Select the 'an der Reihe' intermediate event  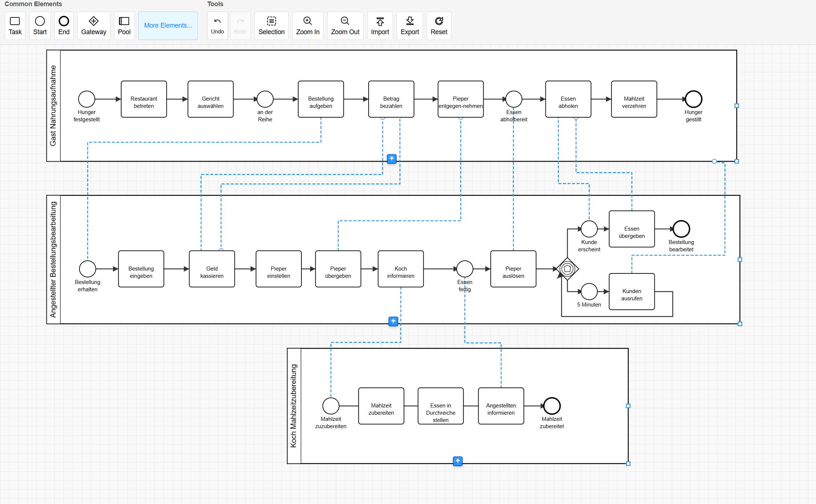coord(265,99)
